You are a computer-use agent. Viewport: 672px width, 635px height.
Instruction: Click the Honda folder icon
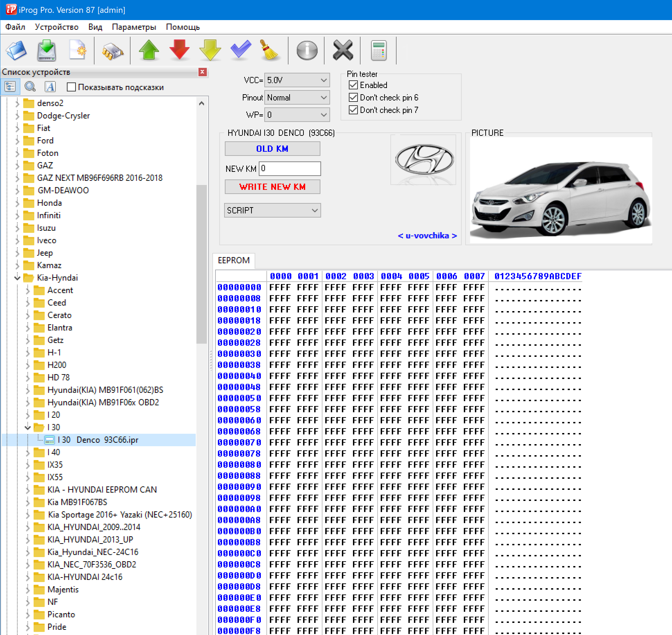click(x=29, y=203)
